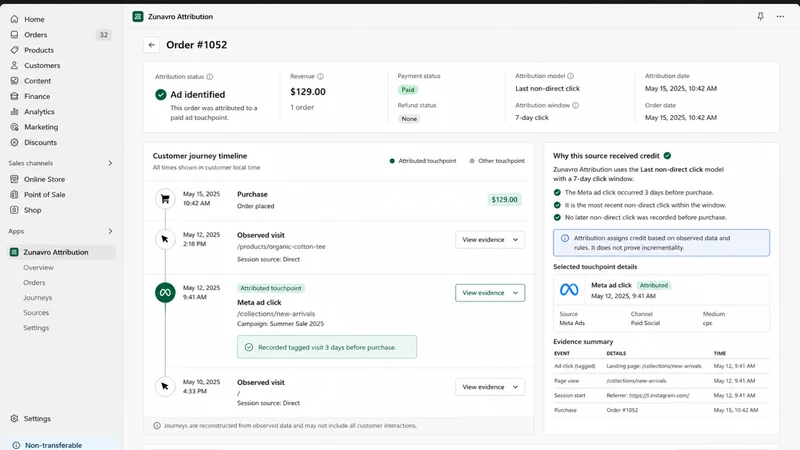
Task: Click the /collections/new-arrivals path in timeline
Action: (x=276, y=314)
